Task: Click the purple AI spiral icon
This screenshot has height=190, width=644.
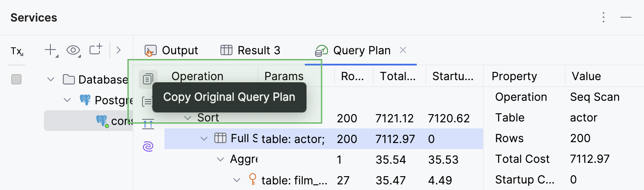Action: tap(148, 147)
